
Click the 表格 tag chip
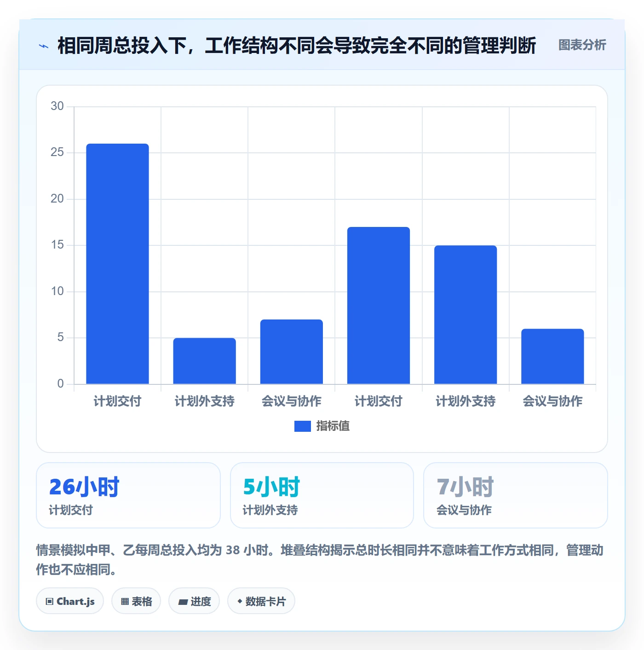click(136, 601)
